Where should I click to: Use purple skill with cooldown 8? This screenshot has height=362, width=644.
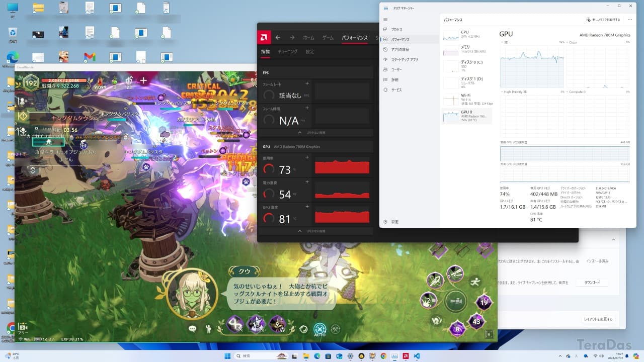[x=457, y=329]
